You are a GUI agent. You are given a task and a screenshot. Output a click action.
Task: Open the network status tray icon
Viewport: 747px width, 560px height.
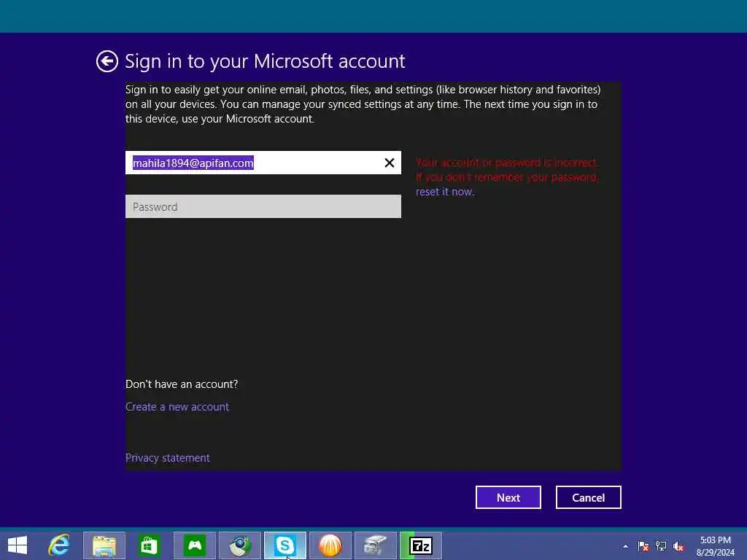click(x=661, y=546)
